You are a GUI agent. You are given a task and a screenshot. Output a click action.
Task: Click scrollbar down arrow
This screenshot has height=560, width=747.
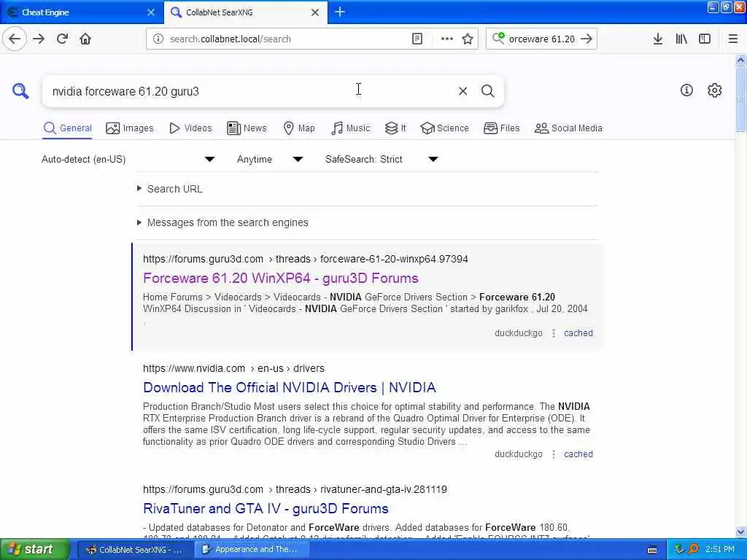click(x=740, y=532)
